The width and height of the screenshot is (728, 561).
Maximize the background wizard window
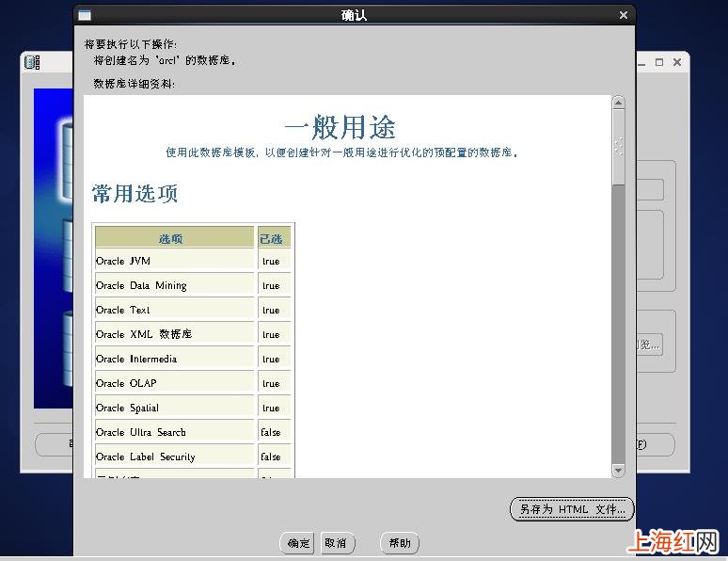tap(658, 62)
